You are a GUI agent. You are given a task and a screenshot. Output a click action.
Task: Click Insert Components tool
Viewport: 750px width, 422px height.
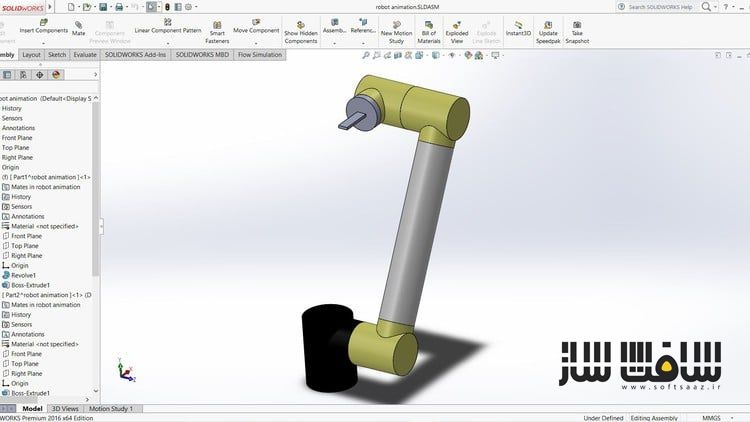44,26
